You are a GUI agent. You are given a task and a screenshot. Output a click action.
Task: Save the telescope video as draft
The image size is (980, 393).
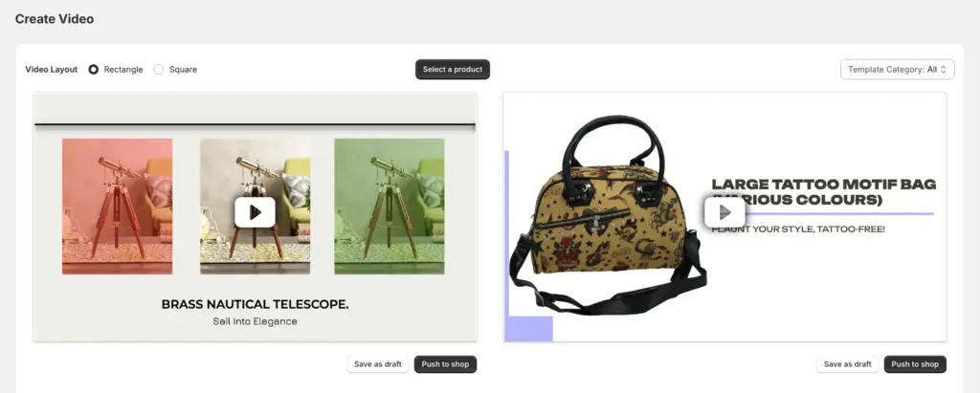coord(377,364)
